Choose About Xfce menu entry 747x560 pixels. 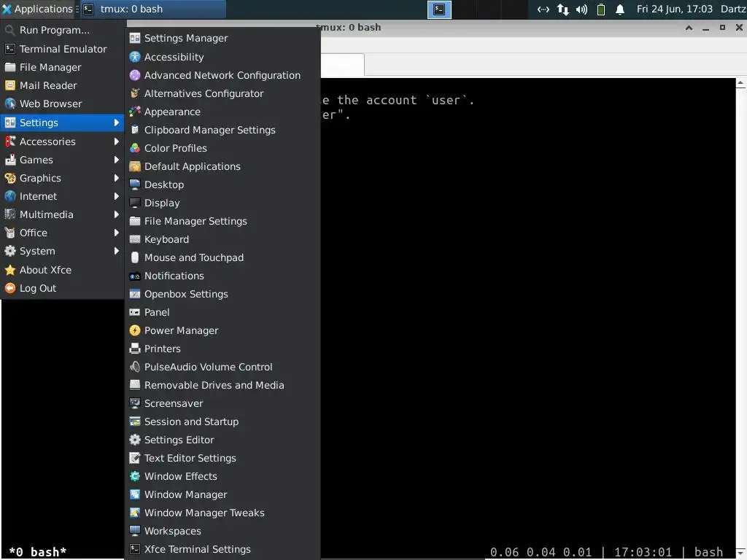tap(63, 270)
